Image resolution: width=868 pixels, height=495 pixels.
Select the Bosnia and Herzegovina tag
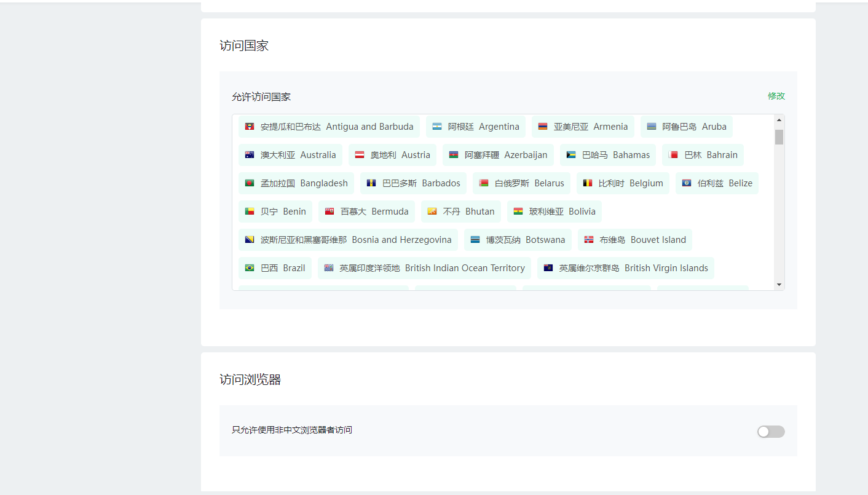(348, 240)
